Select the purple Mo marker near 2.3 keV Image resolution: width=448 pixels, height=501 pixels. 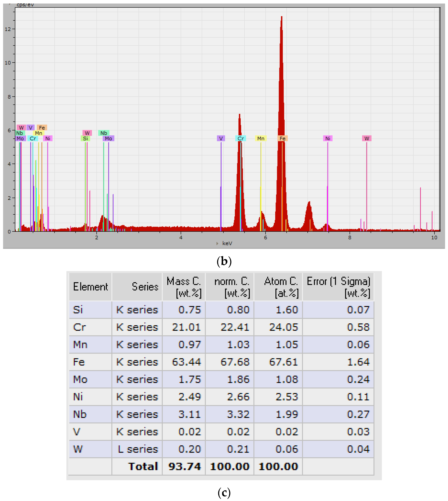[x=108, y=138]
